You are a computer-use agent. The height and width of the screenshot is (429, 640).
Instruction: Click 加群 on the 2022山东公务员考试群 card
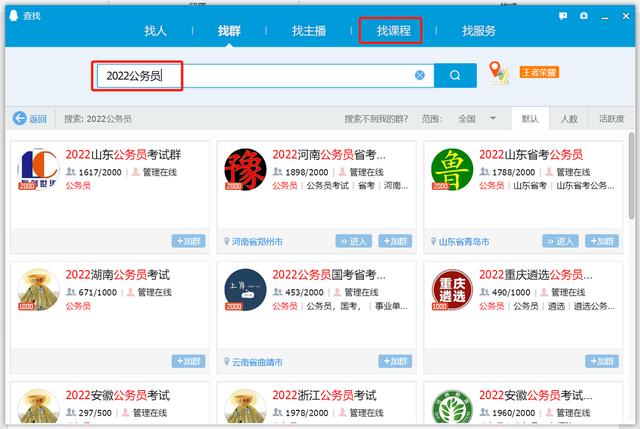[188, 241]
